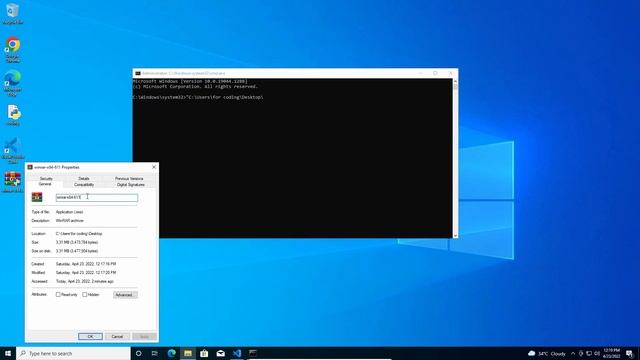This screenshot has width=640, height=360.
Task: Open volume icon in system tray
Action: click(597, 353)
